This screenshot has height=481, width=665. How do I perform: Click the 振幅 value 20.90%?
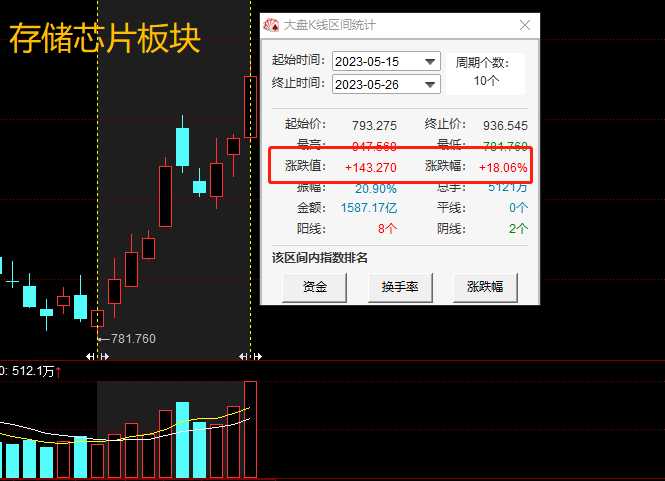(376, 188)
